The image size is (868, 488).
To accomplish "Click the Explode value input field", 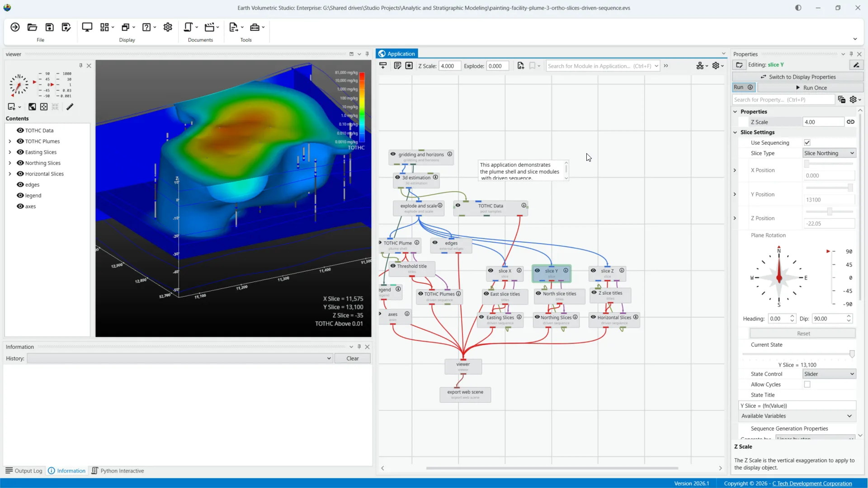I will coord(497,66).
